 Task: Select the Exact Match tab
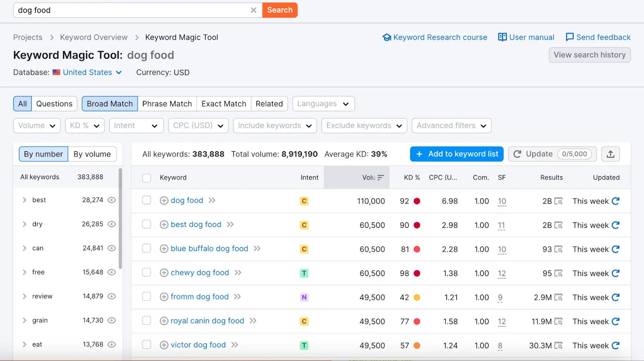pos(224,104)
